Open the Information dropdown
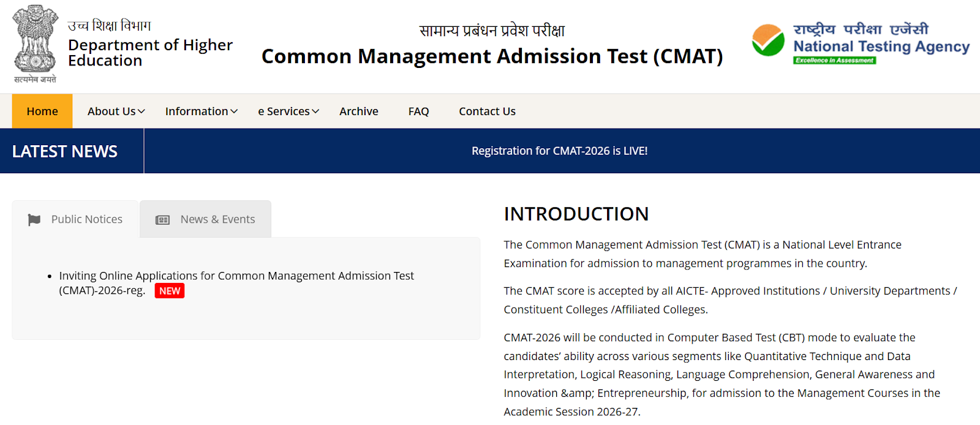This screenshot has height=425, width=980. 201,111
